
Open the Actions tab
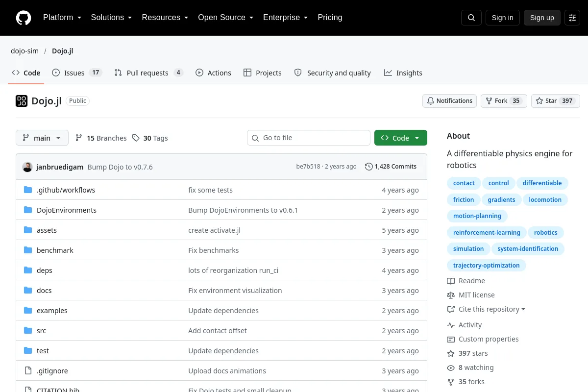click(213, 73)
